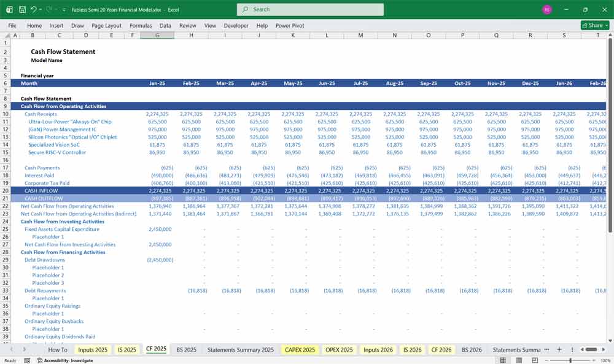Viewport: 614px width, 364px height.
Task: Zoom in using the status bar plus icon
Action: 594,360
